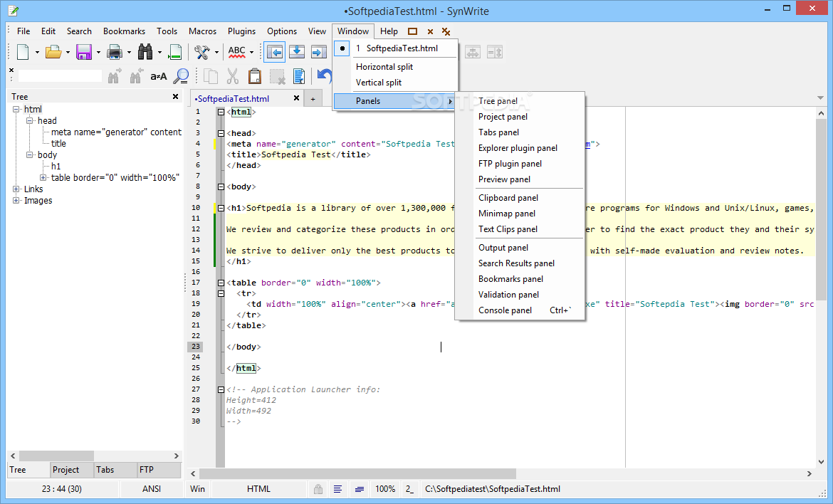The height and width of the screenshot is (504, 833).
Task: Click the blue Undo arrow icon
Action: coord(324,76)
